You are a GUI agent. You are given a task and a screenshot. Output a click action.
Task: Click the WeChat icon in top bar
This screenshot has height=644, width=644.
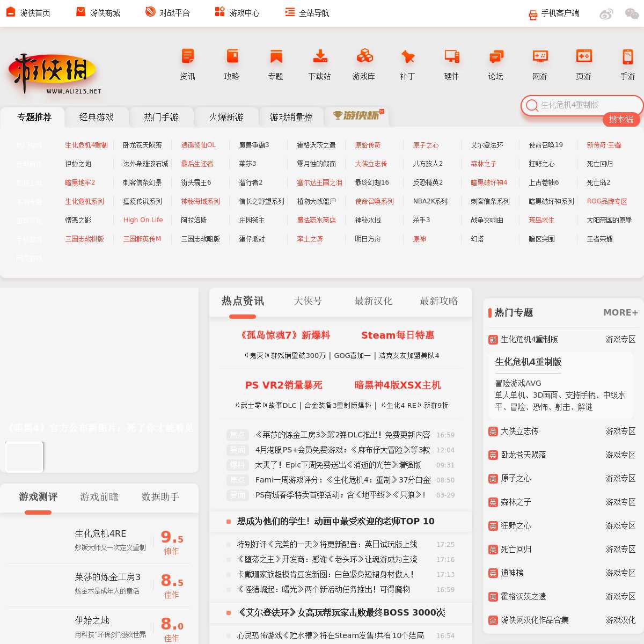[632, 14]
